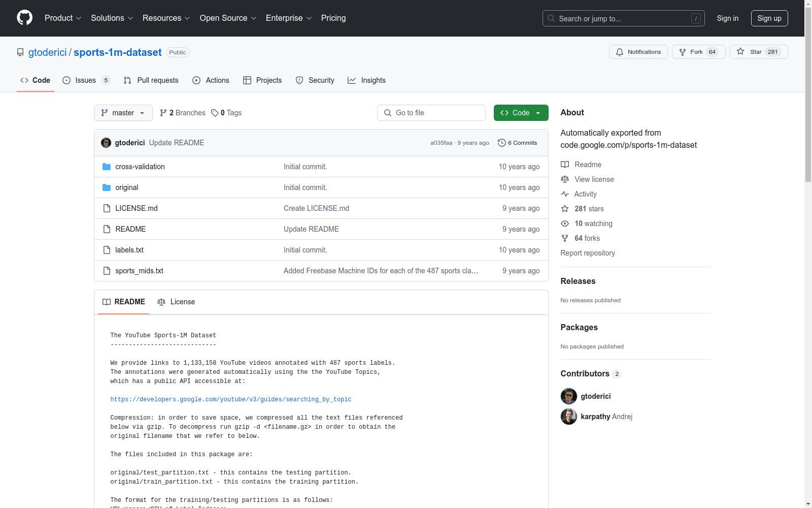
Task: Click the cross-validation folder name
Action: tap(140, 167)
